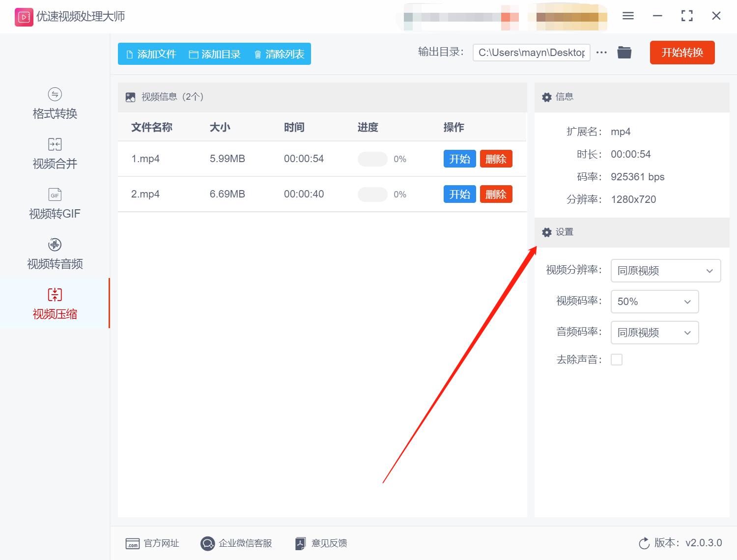The image size is (737, 560).
Task: Click the 开始转换 start conversion button
Action: pyautogui.click(x=682, y=53)
